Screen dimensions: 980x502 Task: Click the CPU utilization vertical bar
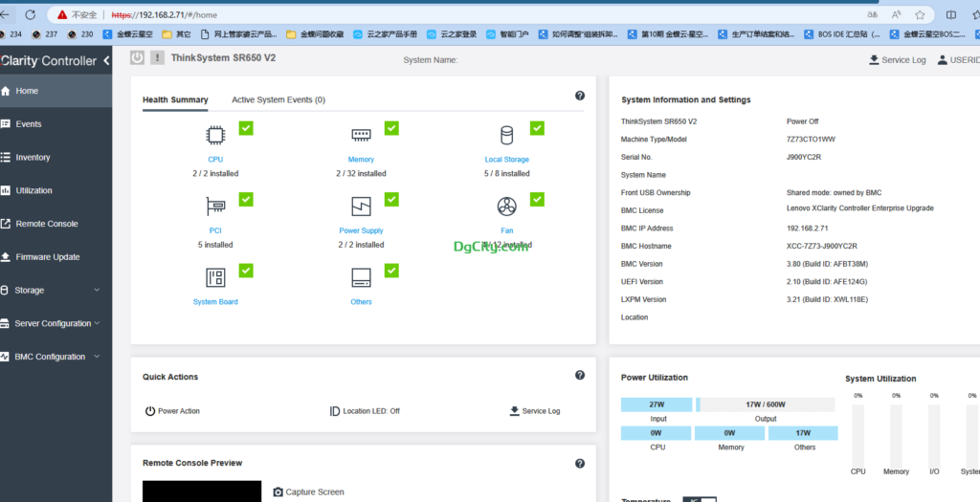coord(858,434)
